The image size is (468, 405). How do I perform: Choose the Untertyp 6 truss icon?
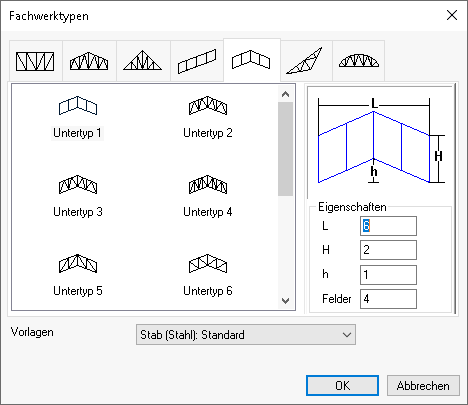[x=208, y=263]
